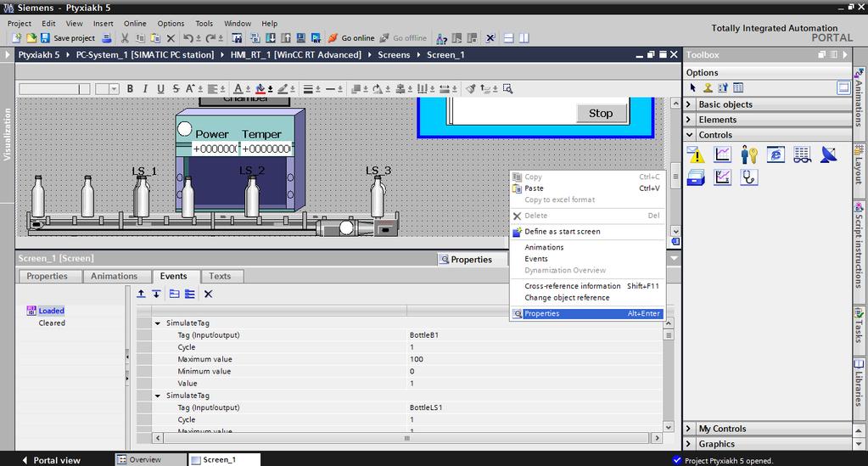Image resolution: width=868 pixels, height=466 pixels.
Task: Expand the My Controls section
Action: [689, 429]
